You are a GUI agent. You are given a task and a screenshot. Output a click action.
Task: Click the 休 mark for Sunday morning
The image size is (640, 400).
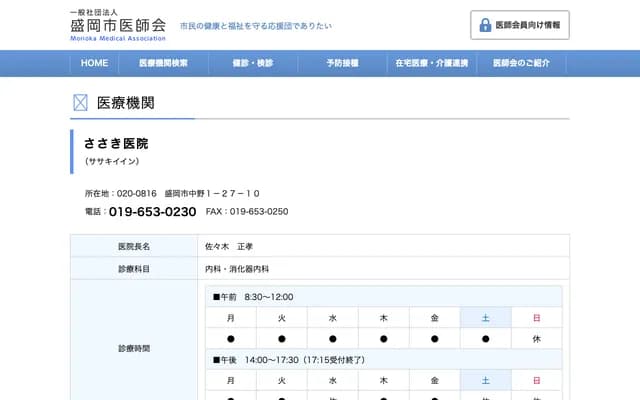click(536, 339)
